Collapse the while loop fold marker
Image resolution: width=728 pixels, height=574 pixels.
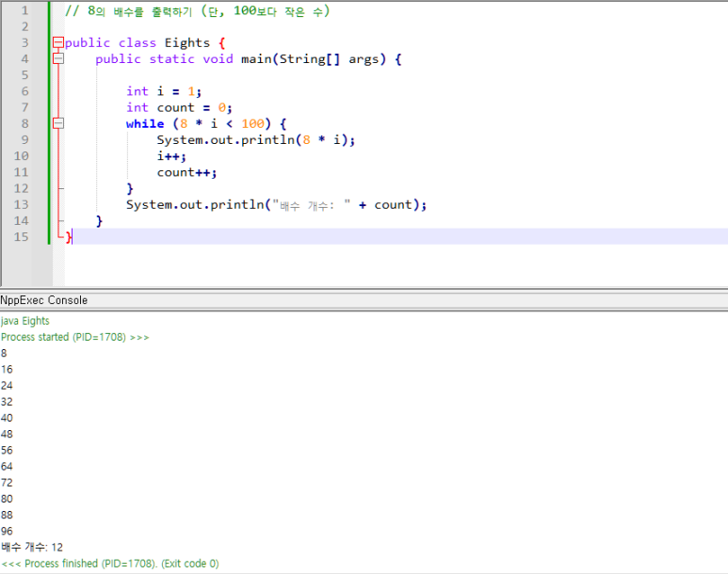[x=58, y=123]
